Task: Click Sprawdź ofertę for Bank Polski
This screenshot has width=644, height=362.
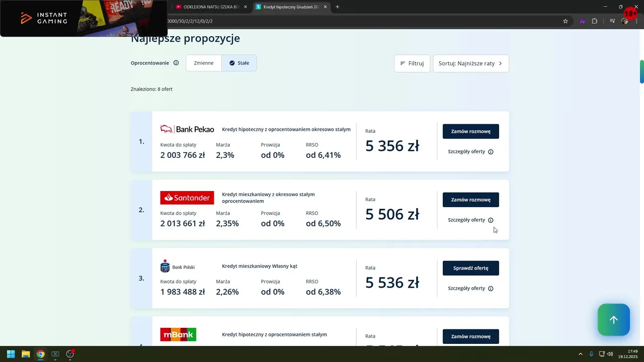Action: (x=471, y=268)
